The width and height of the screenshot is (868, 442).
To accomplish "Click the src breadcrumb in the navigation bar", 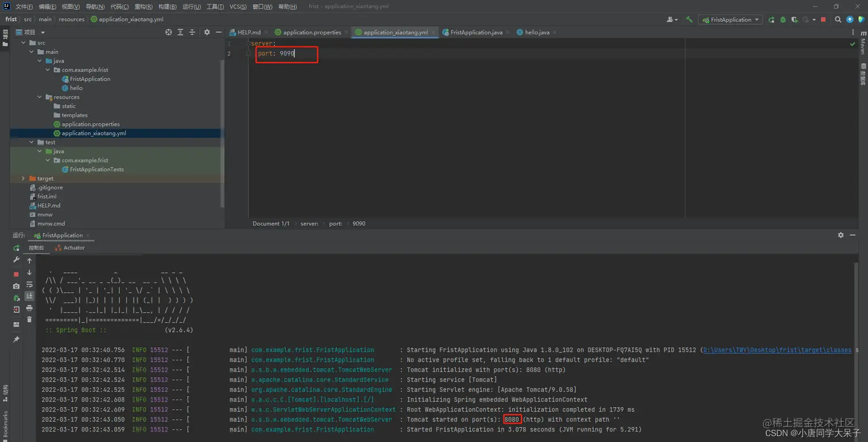I will pos(28,20).
